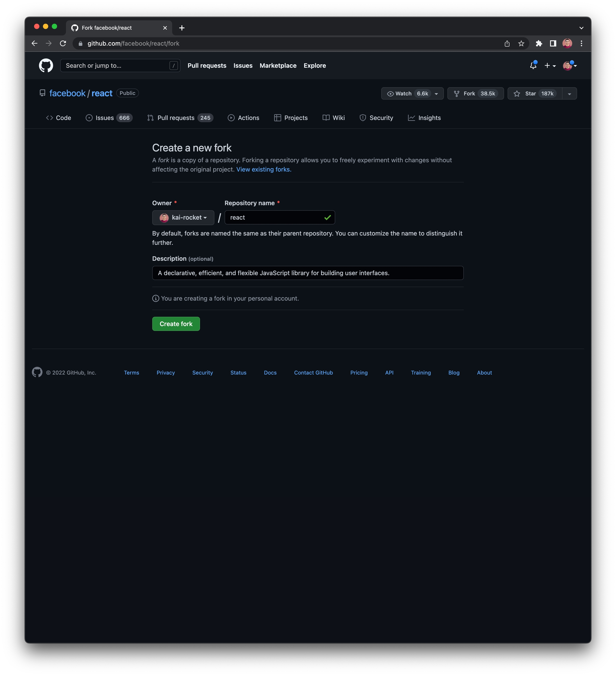Expand the tab search chevron
The width and height of the screenshot is (616, 676).
581,28
